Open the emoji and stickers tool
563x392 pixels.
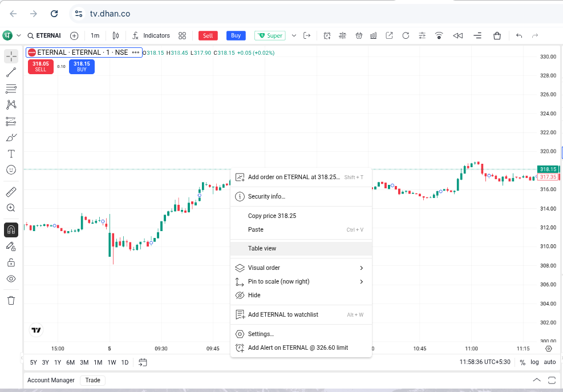coord(11,170)
